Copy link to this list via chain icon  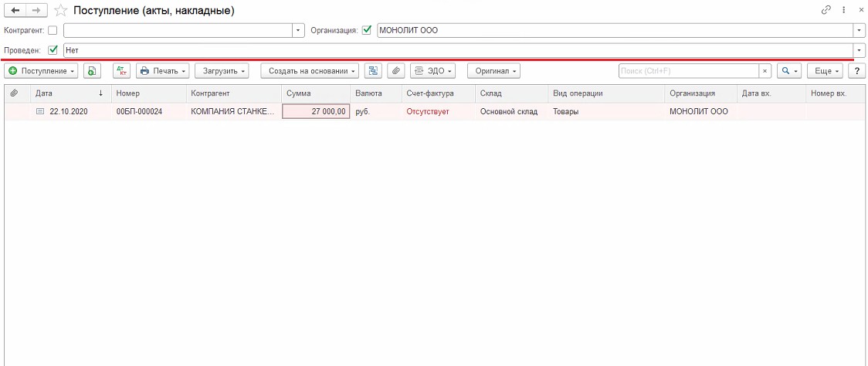click(826, 10)
